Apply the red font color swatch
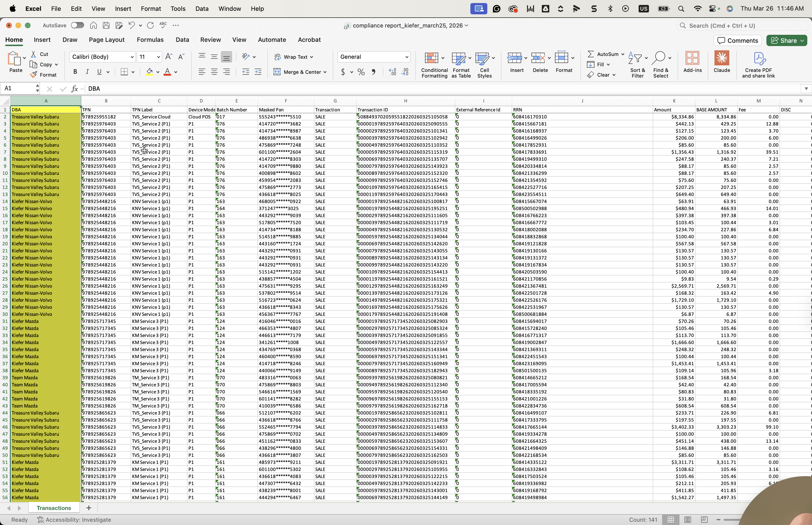 coord(167,72)
